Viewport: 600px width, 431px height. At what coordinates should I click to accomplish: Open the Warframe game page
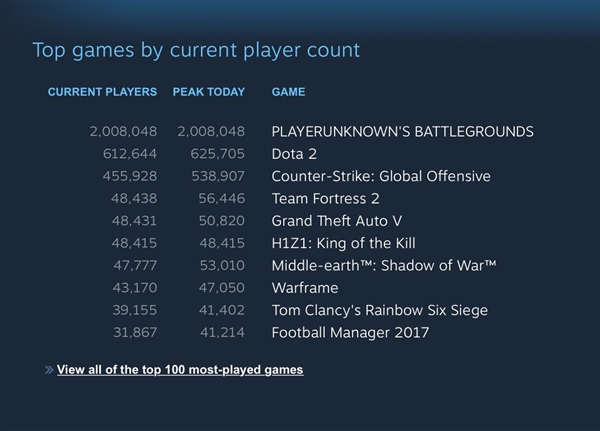(x=304, y=288)
